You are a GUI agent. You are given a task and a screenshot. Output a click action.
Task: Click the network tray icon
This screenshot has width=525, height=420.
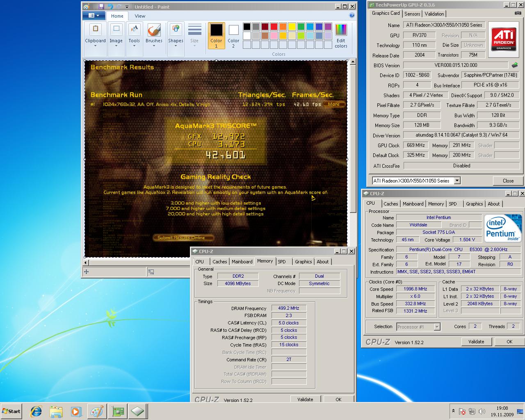(472, 411)
